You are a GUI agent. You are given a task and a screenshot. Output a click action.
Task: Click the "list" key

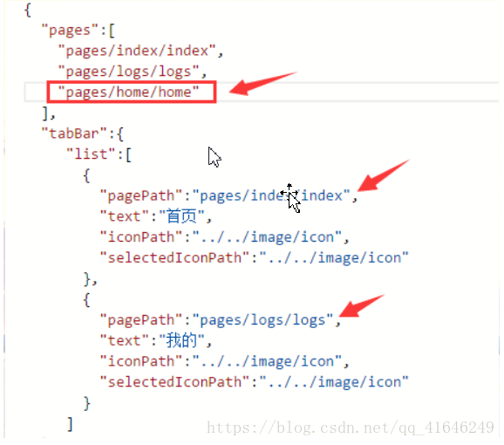click(x=91, y=154)
